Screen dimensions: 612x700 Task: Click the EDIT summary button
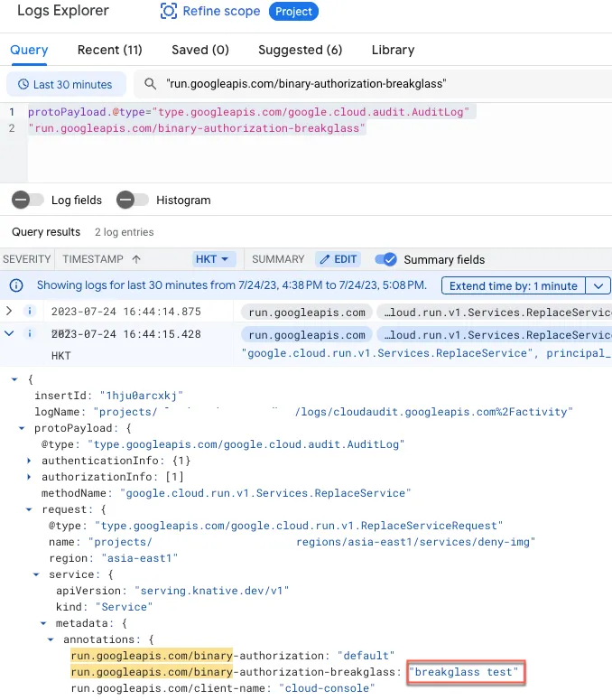click(x=338, y=259)
